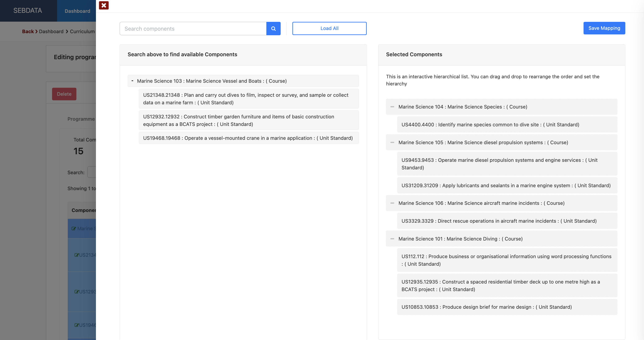Select US10853.10853 marine design brief unit
Viewport: 644px width, 340px height.
507,307
